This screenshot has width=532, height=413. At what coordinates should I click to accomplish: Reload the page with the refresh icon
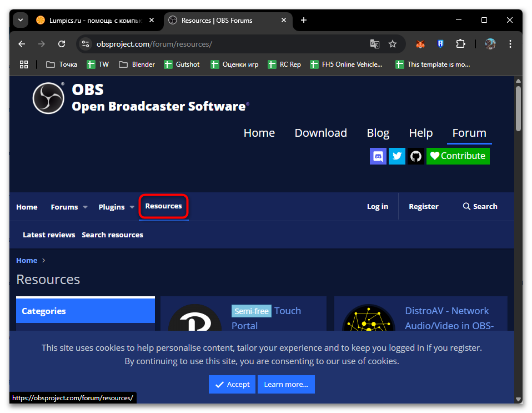62,44
